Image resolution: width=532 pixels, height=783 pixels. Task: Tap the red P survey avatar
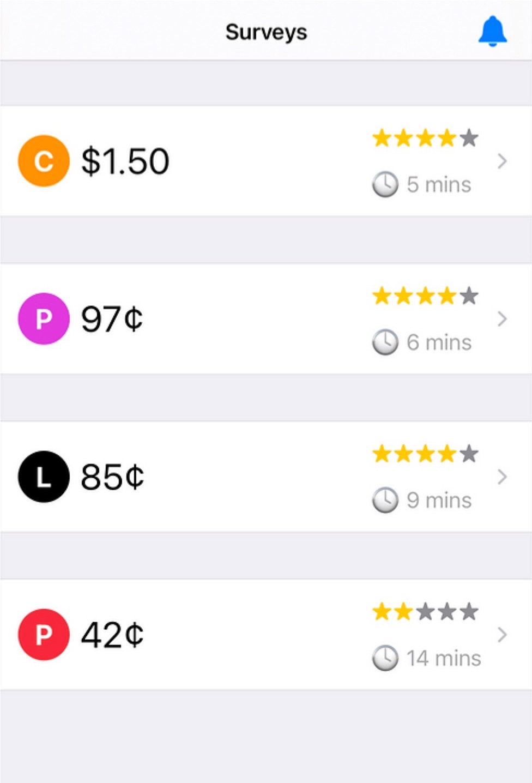click(44, 634)
